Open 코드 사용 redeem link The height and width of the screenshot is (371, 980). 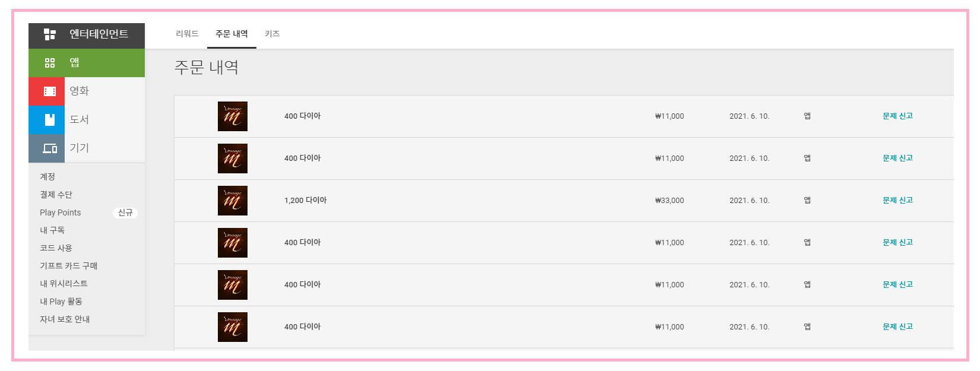click(x=56, y=248)
